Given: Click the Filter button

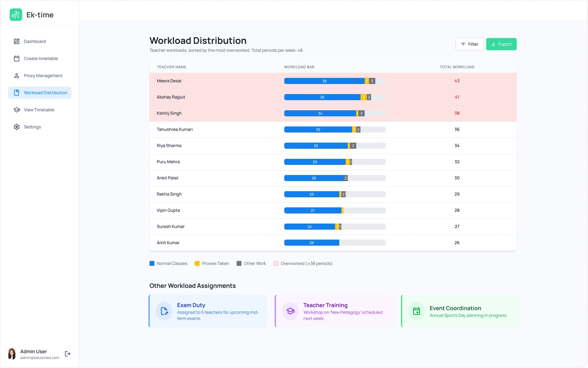Looking at the screenshot, I should [x=469, y=44].
